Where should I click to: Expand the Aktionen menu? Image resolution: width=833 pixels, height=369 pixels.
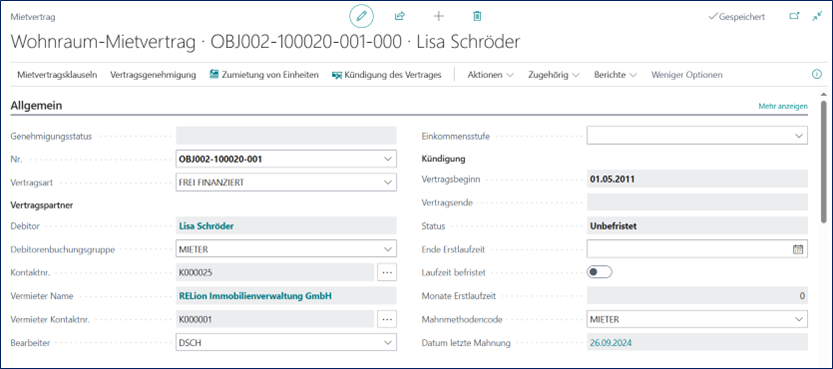click(x=490, y=75)
